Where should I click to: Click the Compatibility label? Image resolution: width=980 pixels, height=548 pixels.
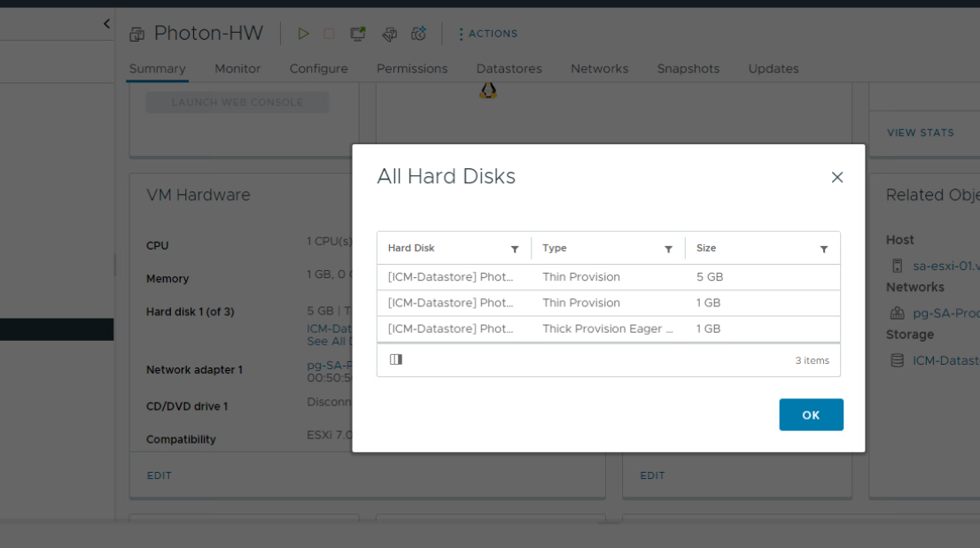click(182, 439)
